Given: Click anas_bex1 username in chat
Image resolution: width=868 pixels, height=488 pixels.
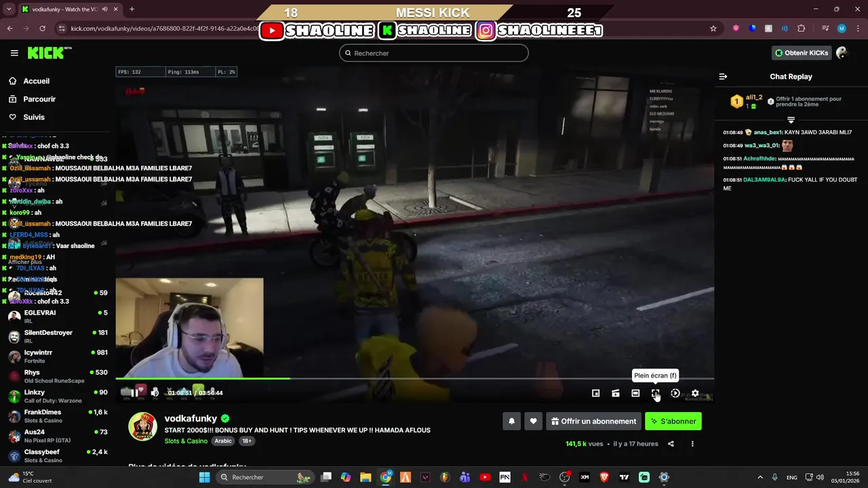Looking at the screenshot, I should point(768,132).
